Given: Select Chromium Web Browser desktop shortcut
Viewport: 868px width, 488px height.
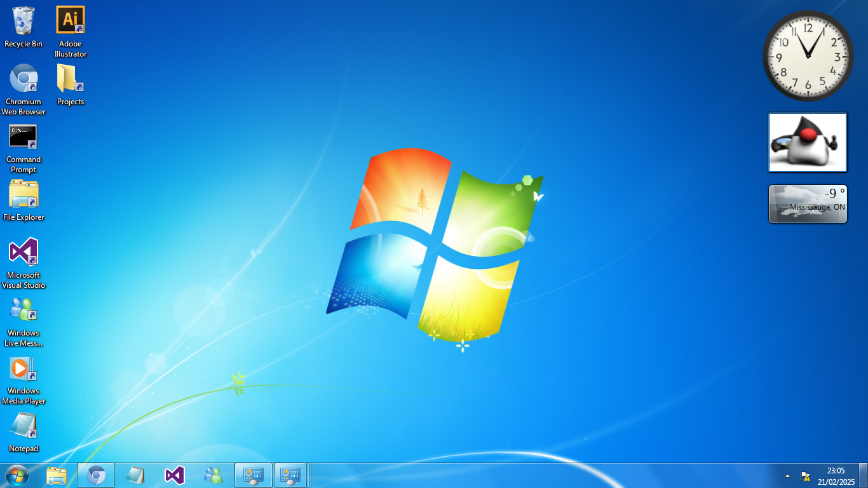Looking at the screenshot, I should pos(24,90).
